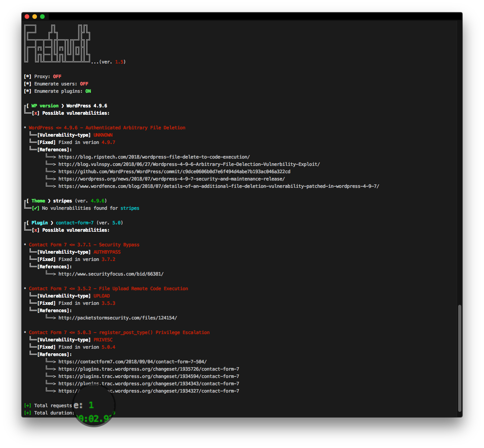Click the File Upload Remote Code Execution heading
The image size is (484, 448).
tap(109, 289)
